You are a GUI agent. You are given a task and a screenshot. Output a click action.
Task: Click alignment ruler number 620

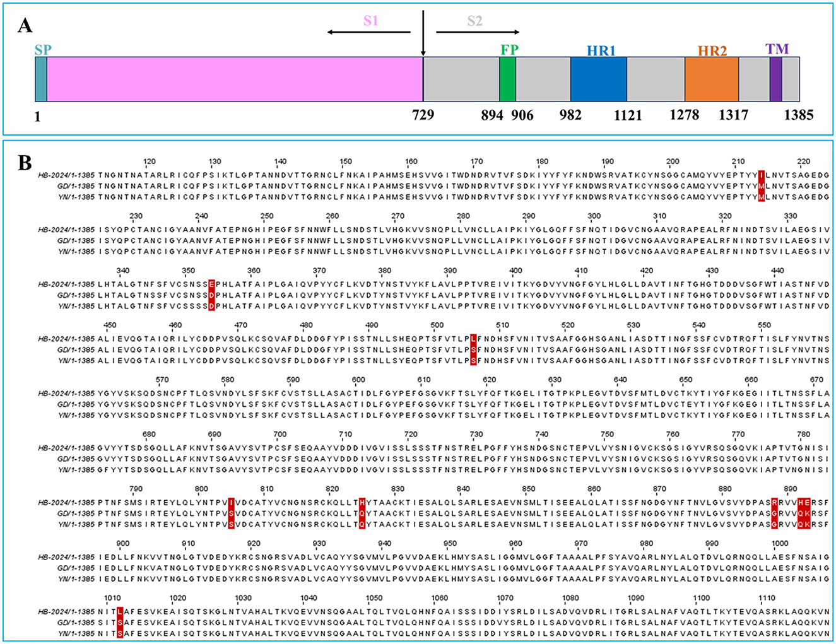coord(490,380)
